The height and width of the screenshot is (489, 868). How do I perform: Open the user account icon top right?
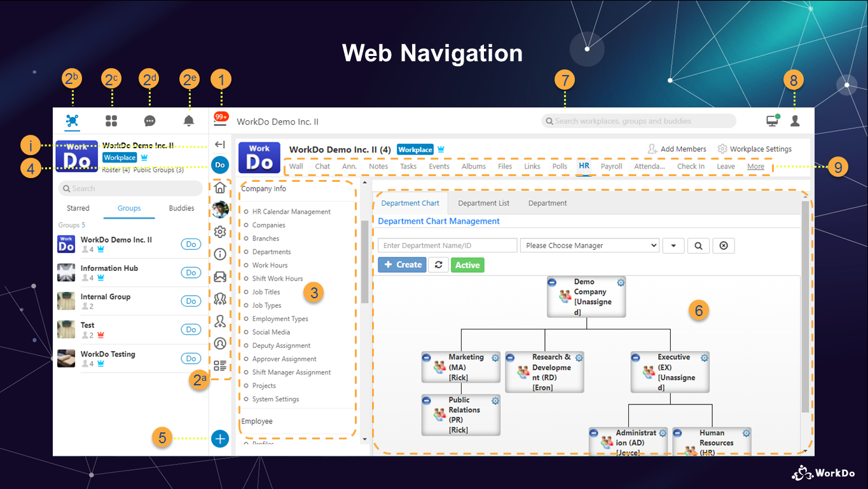(x=795, y=120)
